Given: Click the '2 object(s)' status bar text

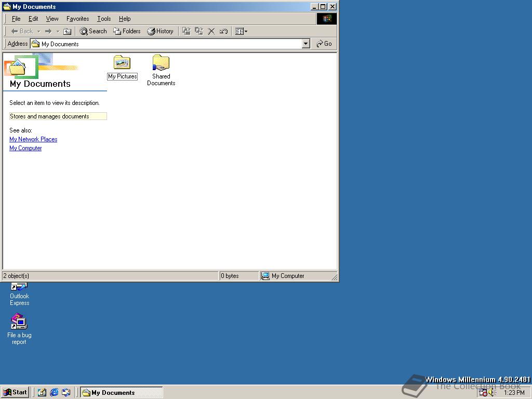Looking at the screenshot, I should [16, 276].
